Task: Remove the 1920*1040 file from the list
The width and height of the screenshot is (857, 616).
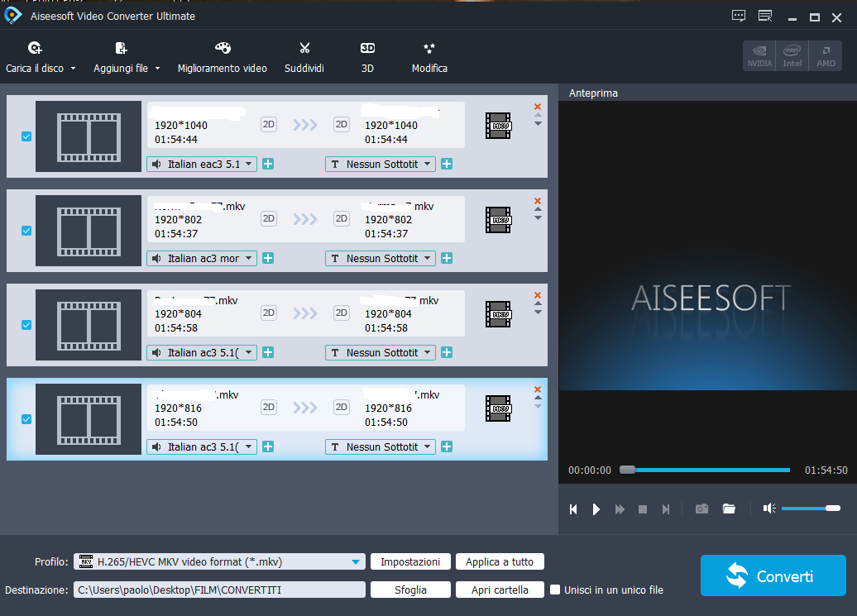Action: (538, 107)
